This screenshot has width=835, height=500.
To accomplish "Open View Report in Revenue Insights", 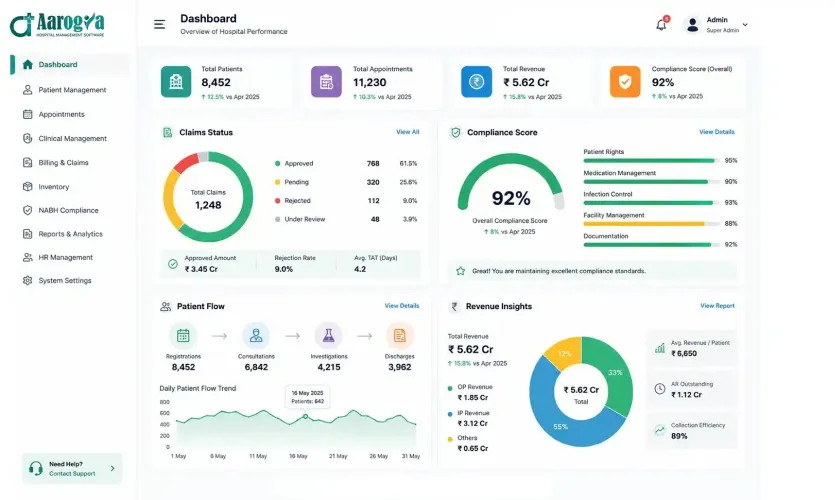I will 717,306.
